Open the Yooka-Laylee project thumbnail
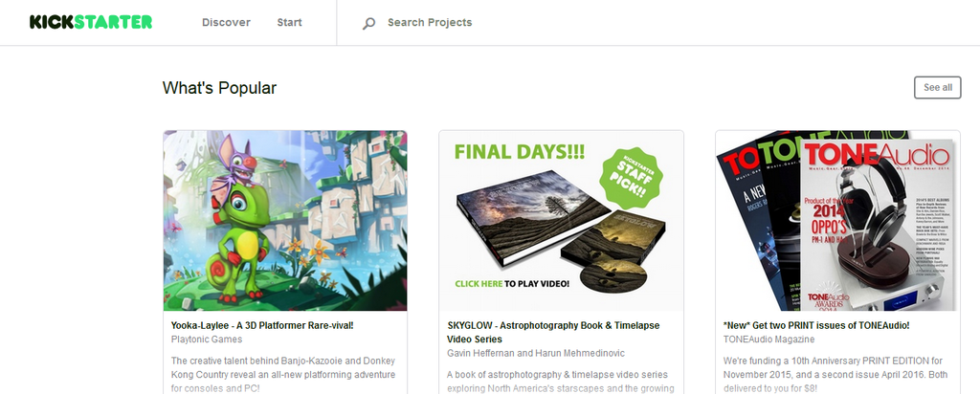Viewport: 980px width, 394px height. tap(285, 220)
